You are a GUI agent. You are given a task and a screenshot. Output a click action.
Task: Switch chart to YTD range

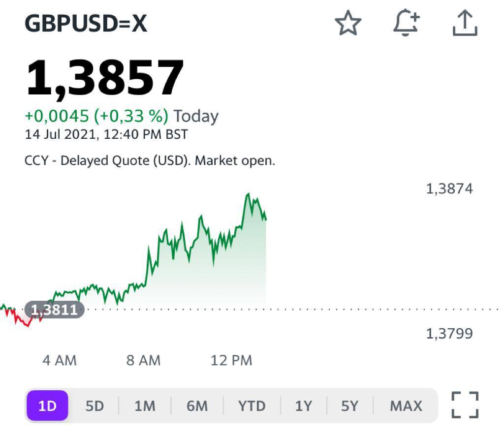click(252, 406)
